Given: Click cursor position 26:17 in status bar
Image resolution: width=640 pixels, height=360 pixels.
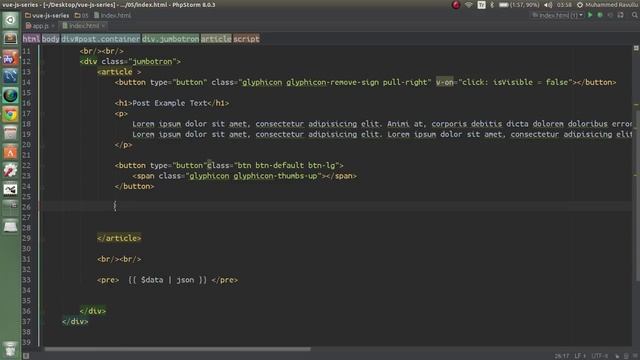Looking at the screenshot, I should click(562, 356).
